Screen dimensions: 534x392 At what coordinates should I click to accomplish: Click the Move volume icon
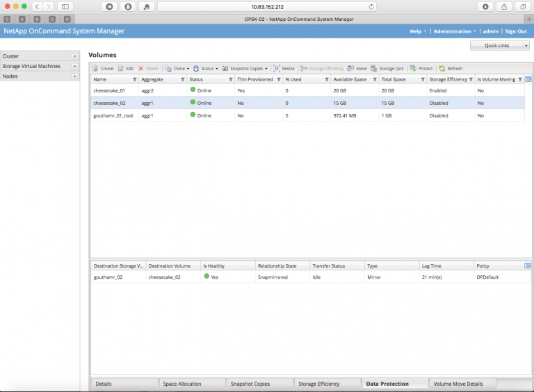coord(350,69)
